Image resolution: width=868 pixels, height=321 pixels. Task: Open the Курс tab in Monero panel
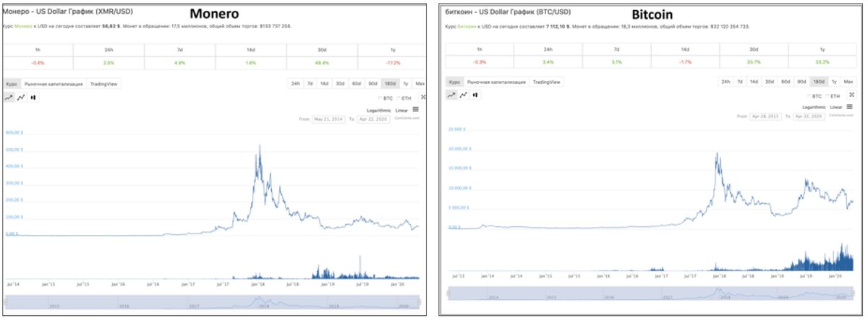click(x=12, y=84)
